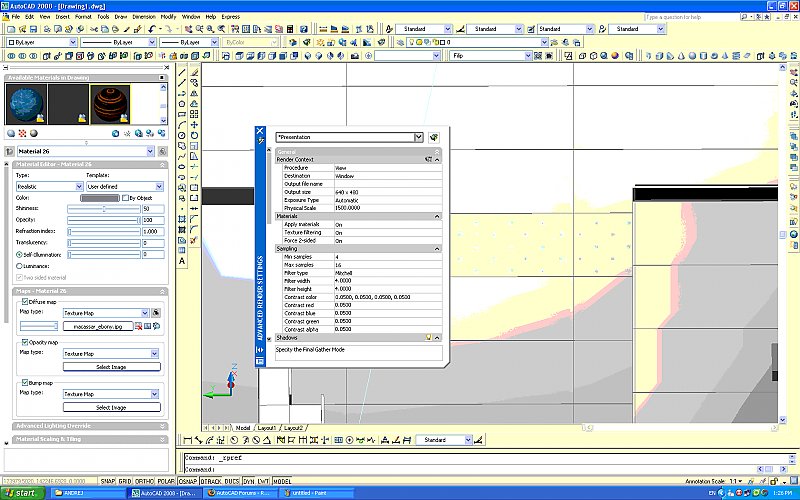Toggle the Diffuse map checkbox
This screenshot has height=500, width=800.
pos(25,301)
